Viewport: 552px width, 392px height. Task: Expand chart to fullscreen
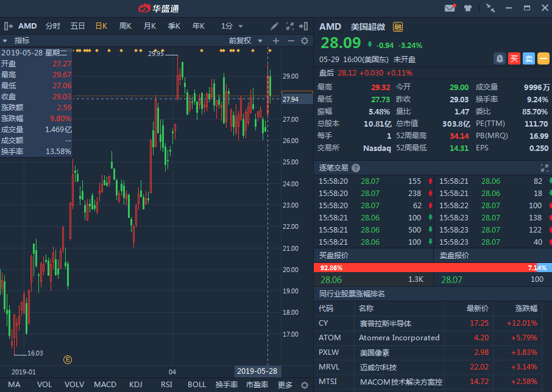[289, 26]
